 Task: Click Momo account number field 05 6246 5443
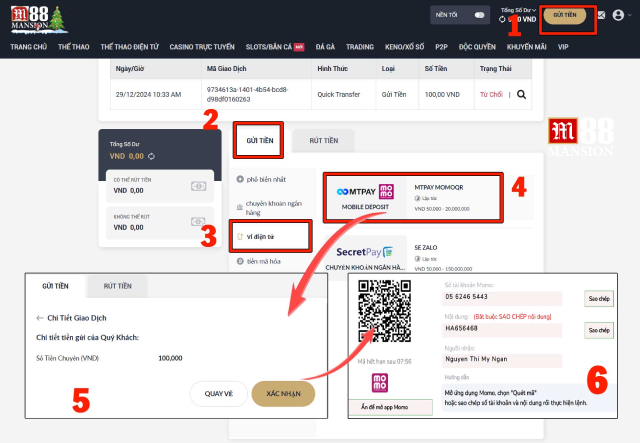[502, 298]
